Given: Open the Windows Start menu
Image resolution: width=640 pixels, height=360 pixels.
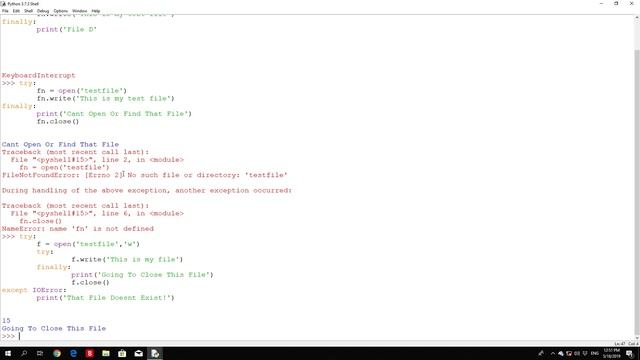Looking at the screenshot, I should pyautogui.click(x=8, y=353).
